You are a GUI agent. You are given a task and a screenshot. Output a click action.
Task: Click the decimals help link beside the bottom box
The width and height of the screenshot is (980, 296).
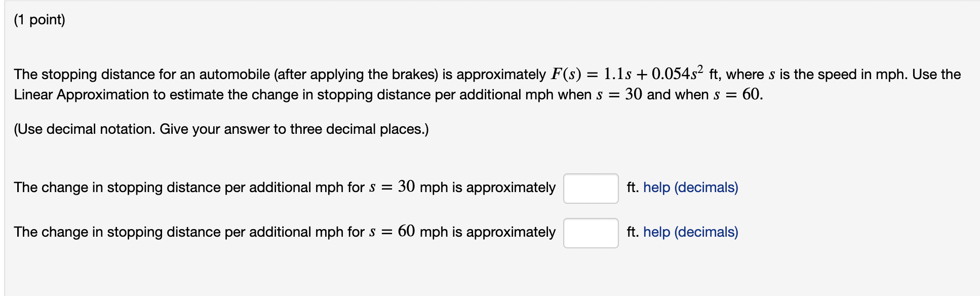pos(690,232)
